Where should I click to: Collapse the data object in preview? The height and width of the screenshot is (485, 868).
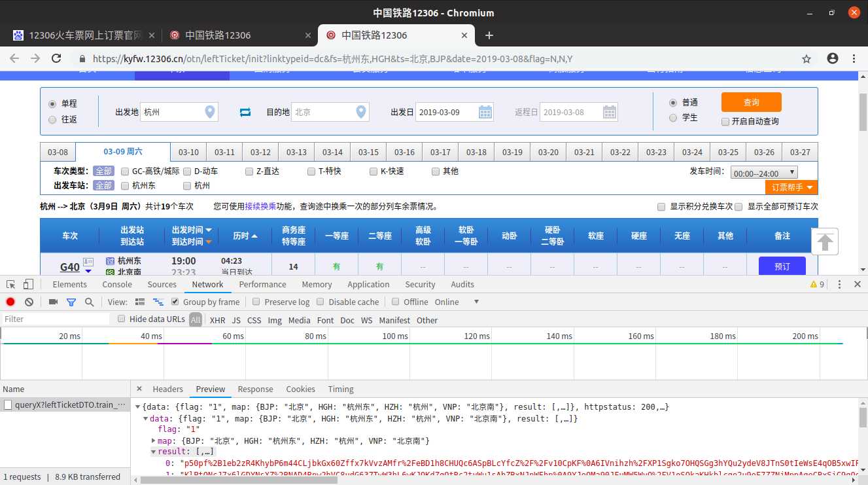pos(146,419)
